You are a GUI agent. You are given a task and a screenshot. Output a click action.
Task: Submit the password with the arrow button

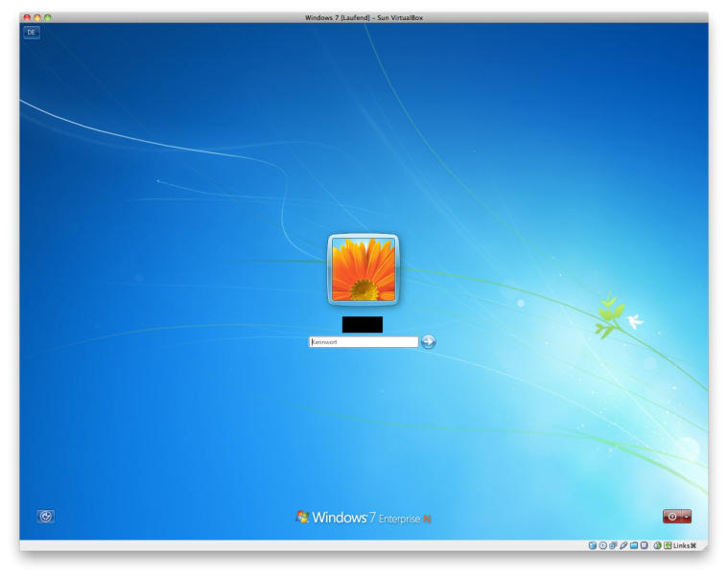click(428, 341)
